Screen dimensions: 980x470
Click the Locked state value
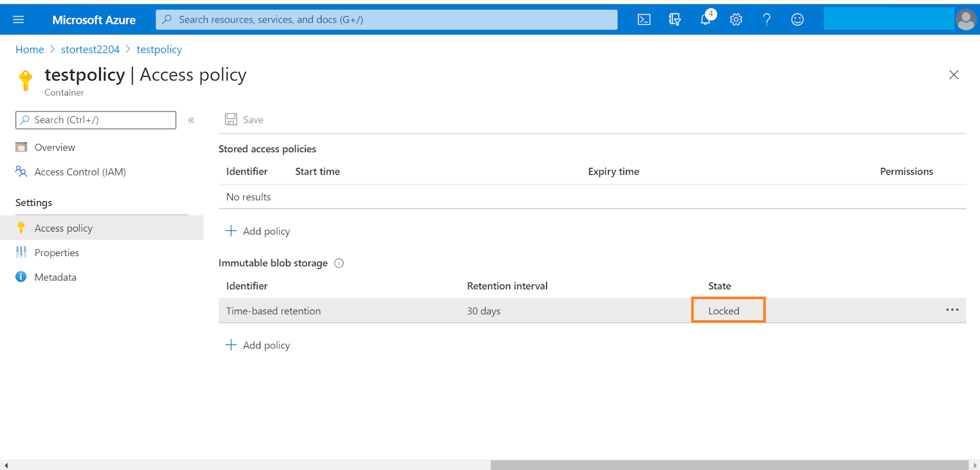(724, 311)
